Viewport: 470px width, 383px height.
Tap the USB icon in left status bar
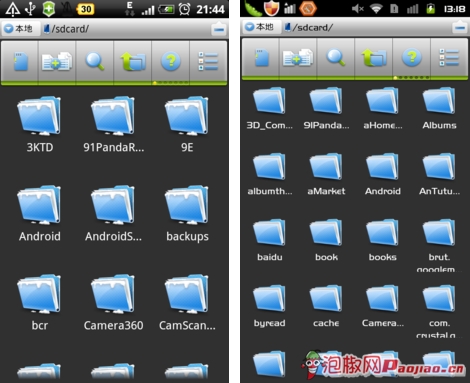[x=31, y=9]
